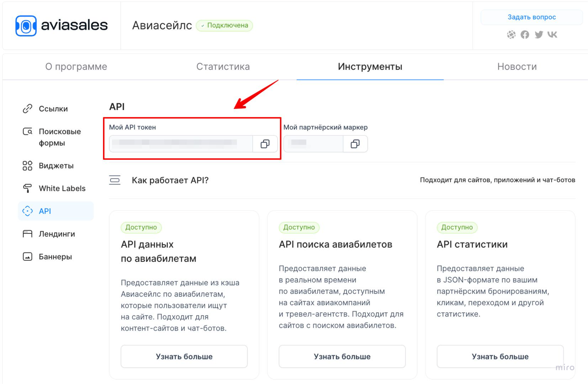Copy the partner marker with its copy icon
This screenshot has height=384, width=588.
pos(355,144)
